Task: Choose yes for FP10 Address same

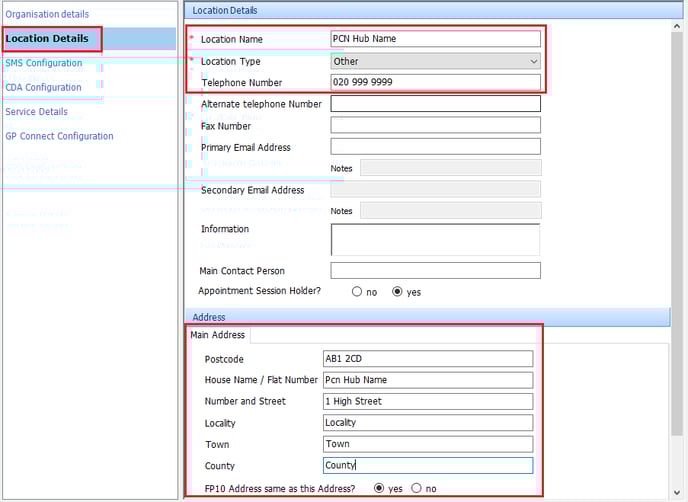Action: [379, 488]
